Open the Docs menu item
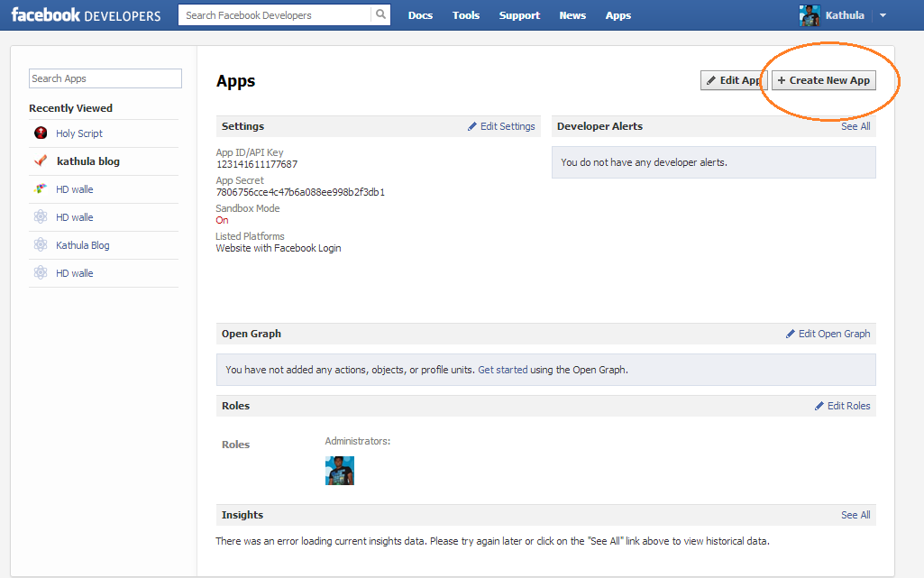The height and width of the screenshot is (578, 924). point(420,15)
